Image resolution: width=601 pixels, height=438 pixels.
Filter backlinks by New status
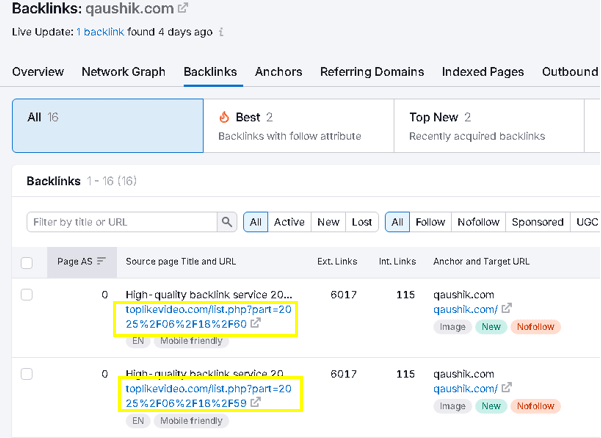328,222
